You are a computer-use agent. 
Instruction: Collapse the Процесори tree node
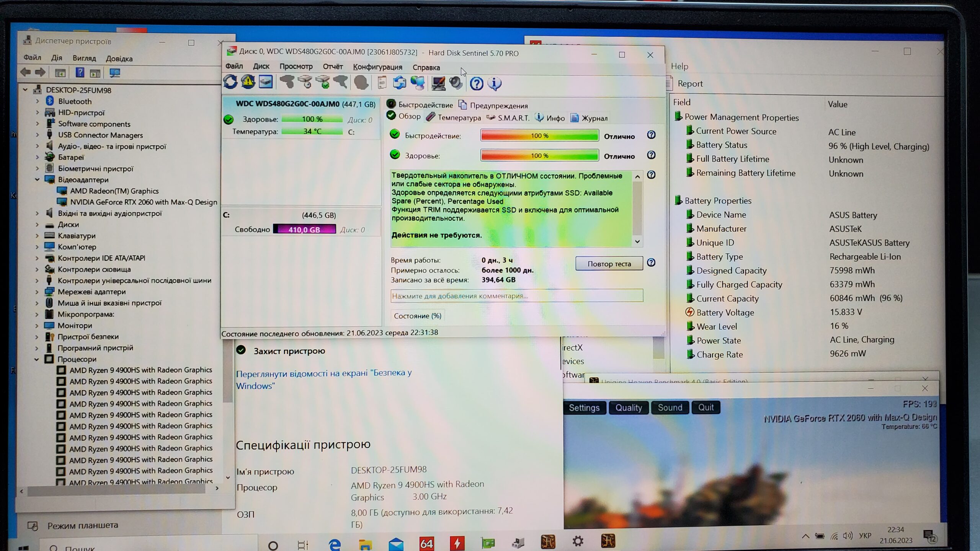37,359
